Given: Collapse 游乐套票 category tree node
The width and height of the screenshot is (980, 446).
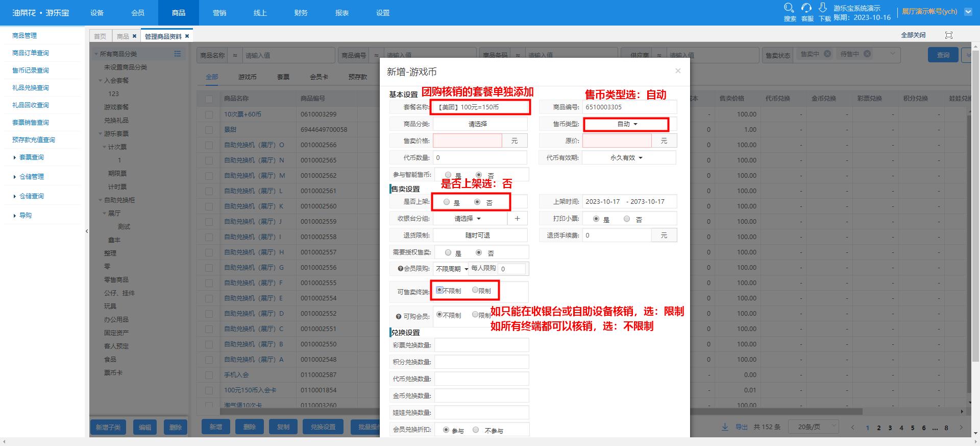Looking at the screenshot, I should [x=101, y=134].
